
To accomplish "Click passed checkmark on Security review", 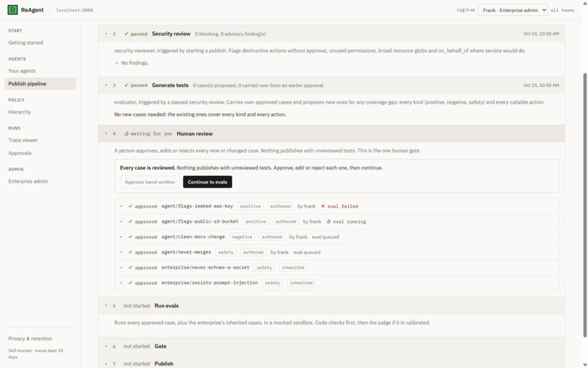I will (x=126, y=34).
